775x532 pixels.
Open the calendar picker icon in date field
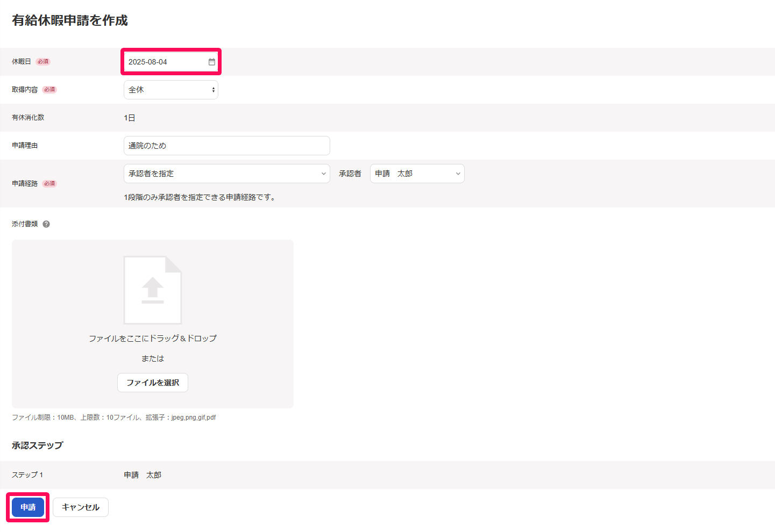[x=212, y=62]
